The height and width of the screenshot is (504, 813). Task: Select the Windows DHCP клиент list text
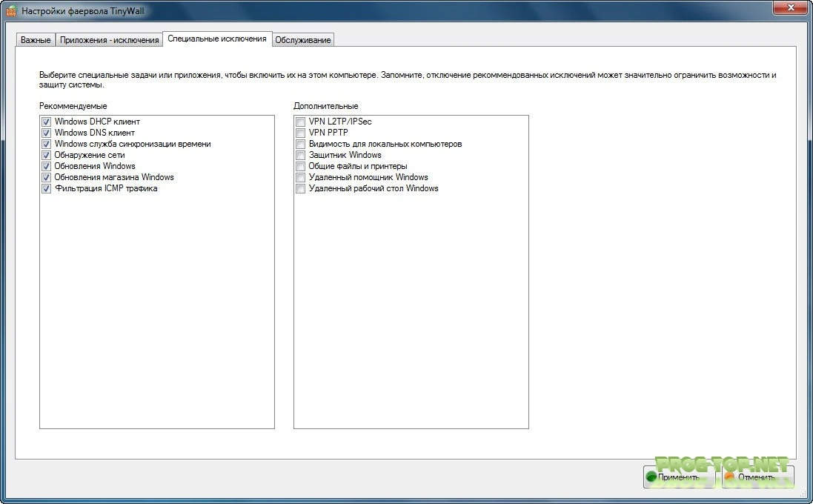(x=98, y=122)
